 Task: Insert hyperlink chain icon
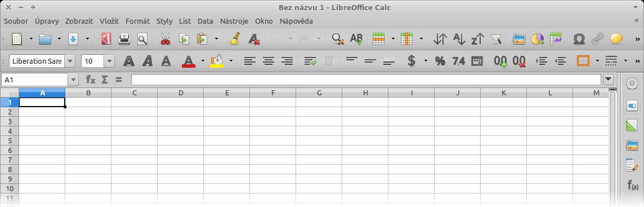point(597,39)
